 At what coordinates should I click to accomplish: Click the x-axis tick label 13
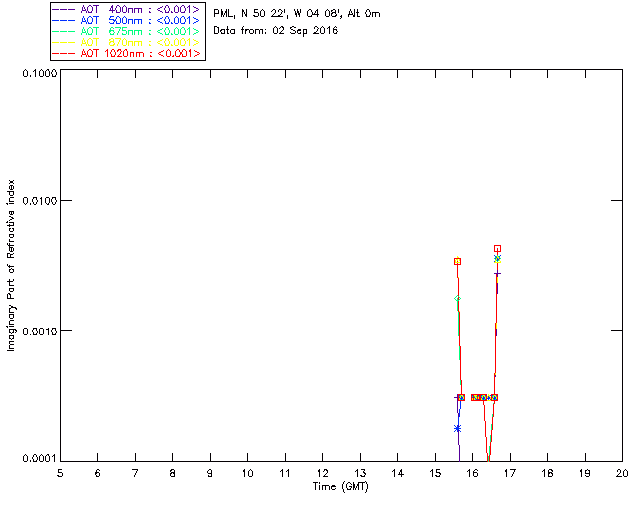coord(360,473)
